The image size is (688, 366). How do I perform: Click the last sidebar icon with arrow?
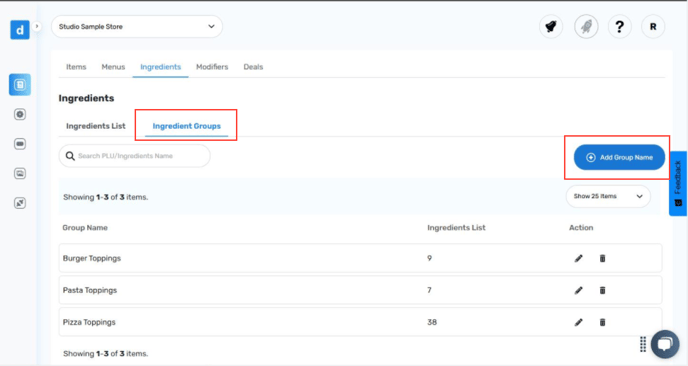[20, 203]
